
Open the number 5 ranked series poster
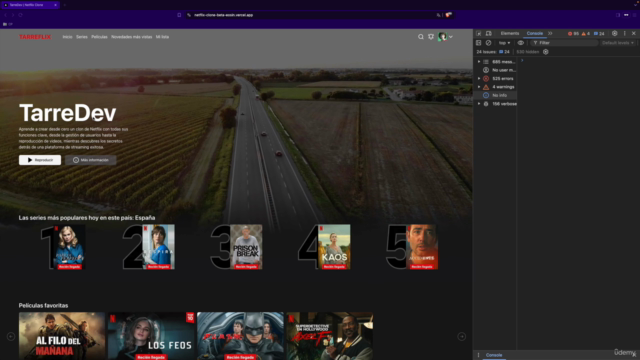click(x=422, y=247)
